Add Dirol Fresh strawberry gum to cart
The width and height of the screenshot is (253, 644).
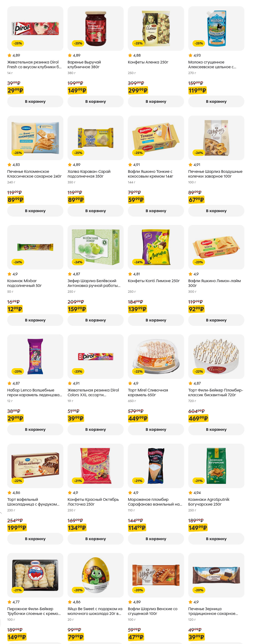tap(35, 102)
